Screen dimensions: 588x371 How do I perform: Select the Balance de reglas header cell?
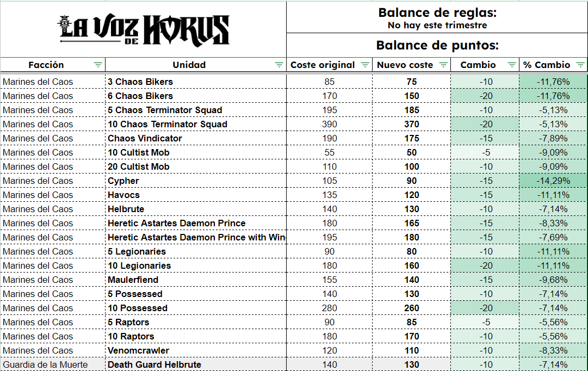[437, 17]
